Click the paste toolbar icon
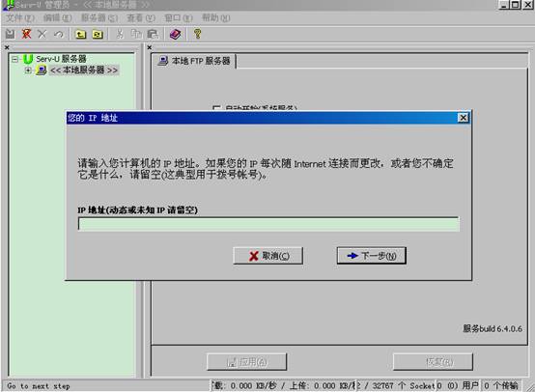Screen dimensions: 535x392 tap(153, 34)
